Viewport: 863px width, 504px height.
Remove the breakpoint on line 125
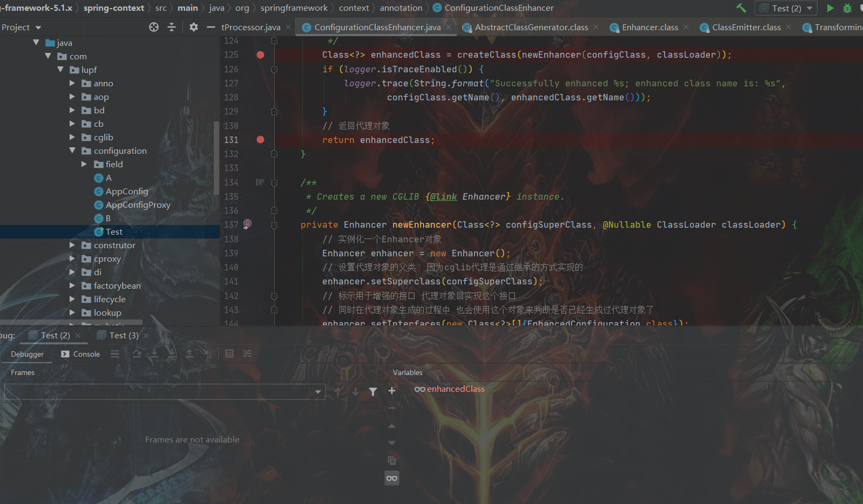tap(260, 55)
